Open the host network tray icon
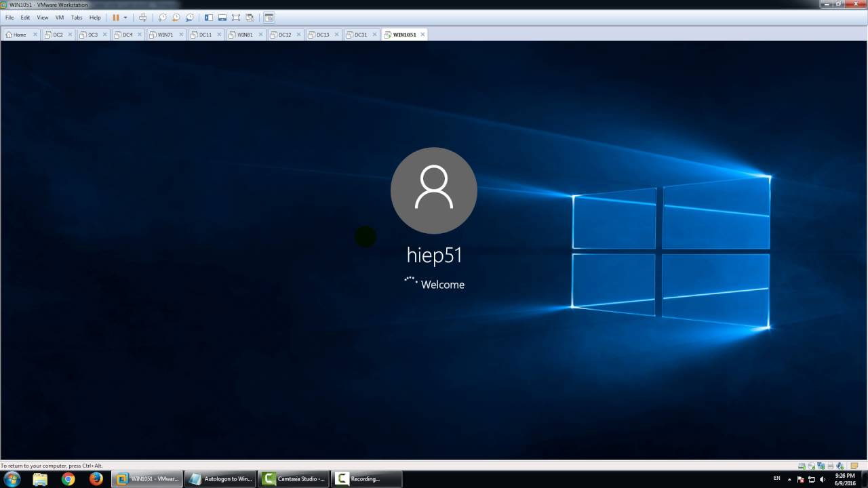Viewport: 868px width, 488px height. pyautogui.click(x=812, y=479)
